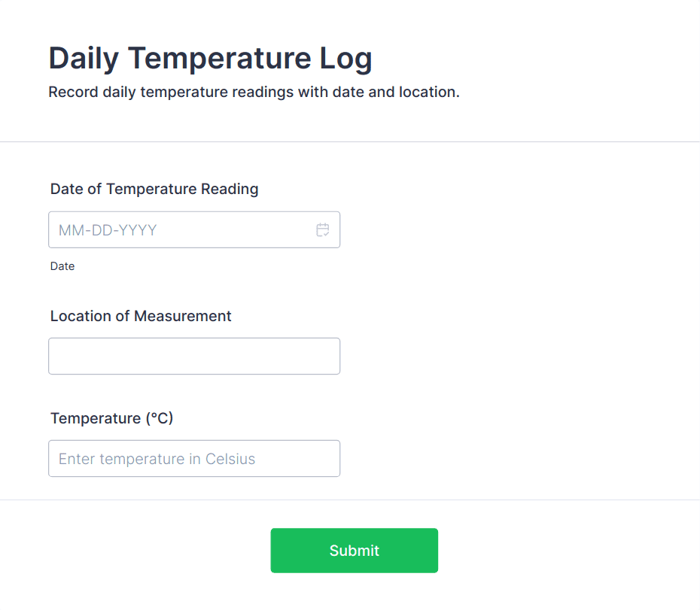The image size is (700, 610).
Task: Click the Temperature (°C) label
Action: tap(111, 418)
